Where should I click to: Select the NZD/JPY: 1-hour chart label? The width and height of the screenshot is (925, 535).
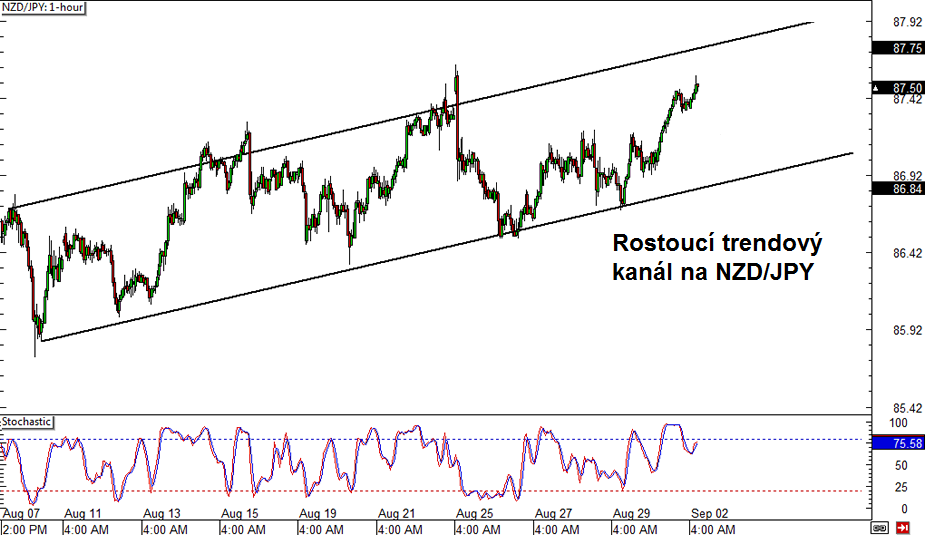43,8
